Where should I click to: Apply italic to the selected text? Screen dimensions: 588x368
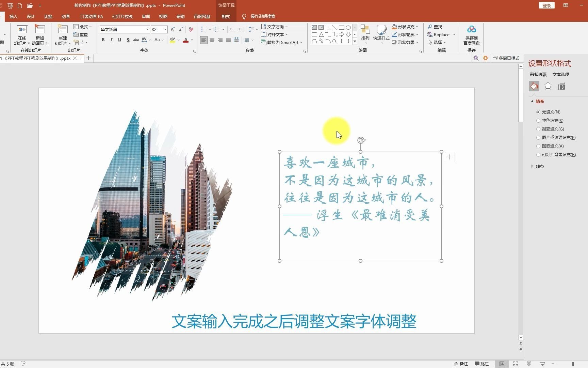(x=111, y=40)
